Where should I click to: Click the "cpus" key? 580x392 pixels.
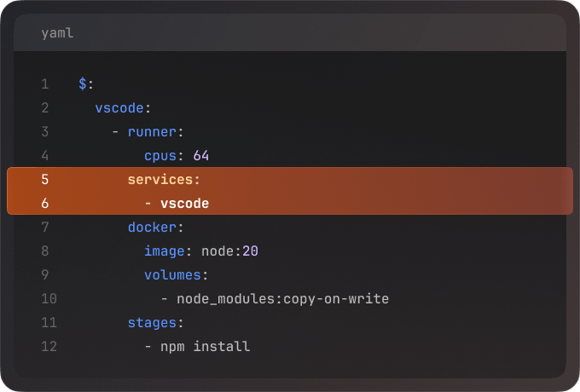[x=160, y=156]
